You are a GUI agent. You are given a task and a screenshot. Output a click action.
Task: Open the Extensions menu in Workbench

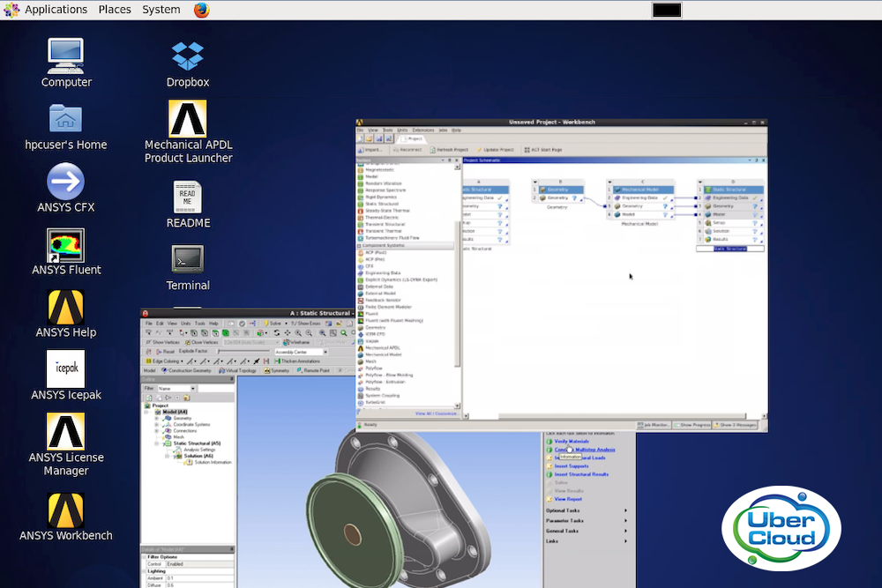423,130
